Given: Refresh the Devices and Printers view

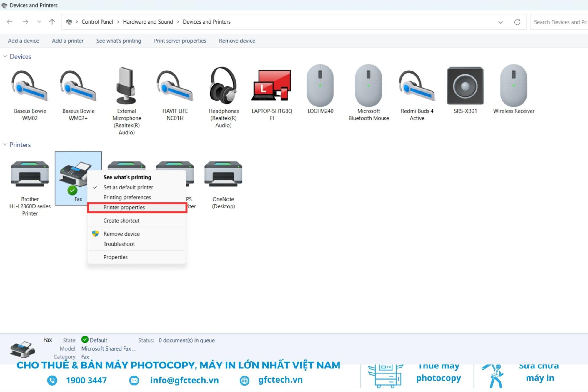Looking at the screenshot, I should 517,22.
